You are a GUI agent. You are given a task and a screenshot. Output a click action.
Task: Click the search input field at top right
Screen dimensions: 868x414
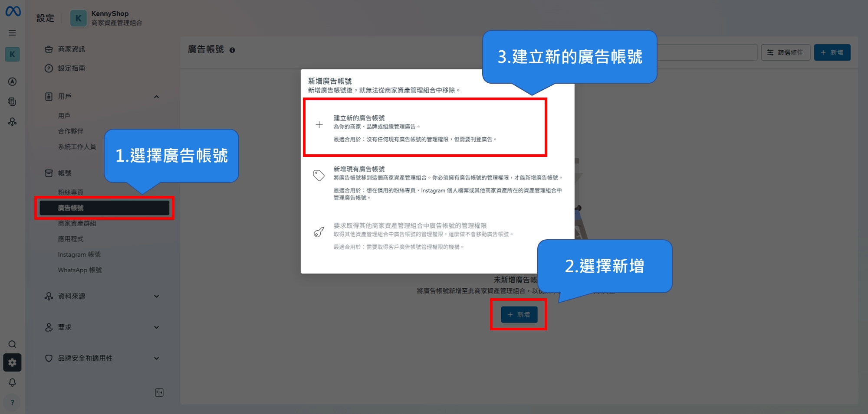point(712,52)
